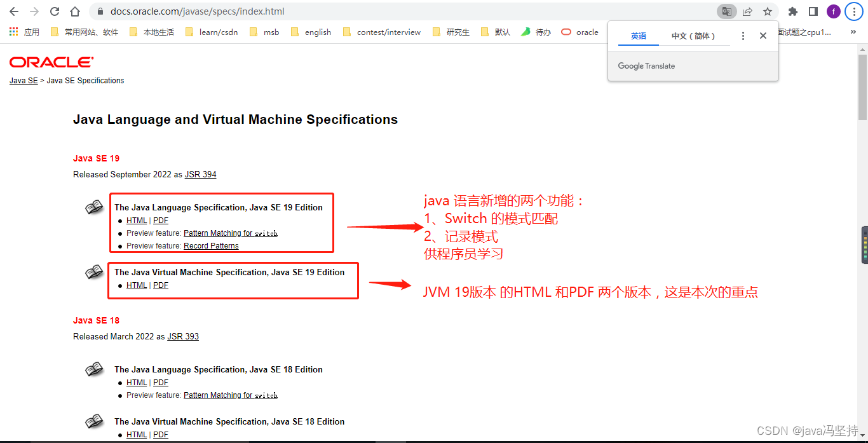
Task: Open the msb bookmark folder
Action: click(x=264, y=32)
